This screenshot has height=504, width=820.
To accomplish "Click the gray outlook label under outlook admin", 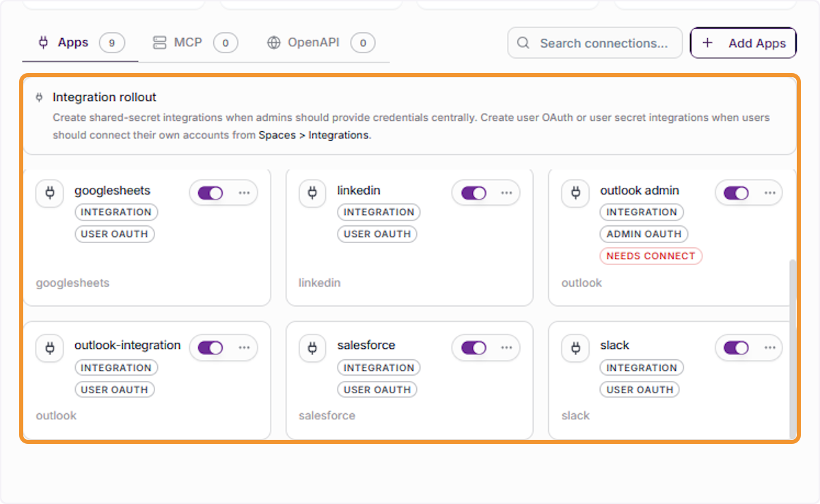I will point(582,283).
